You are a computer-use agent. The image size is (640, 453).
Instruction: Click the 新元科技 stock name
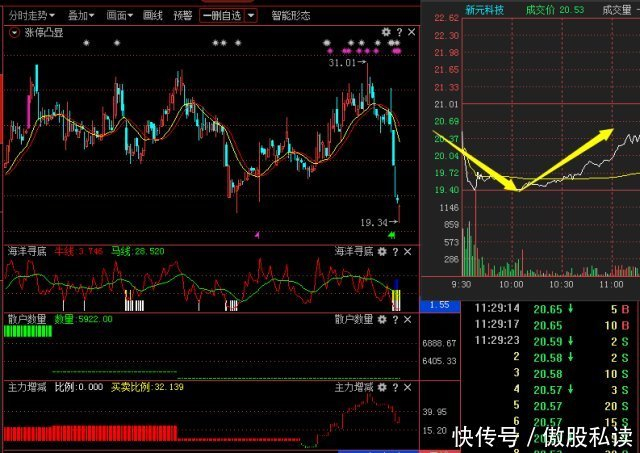484,10
